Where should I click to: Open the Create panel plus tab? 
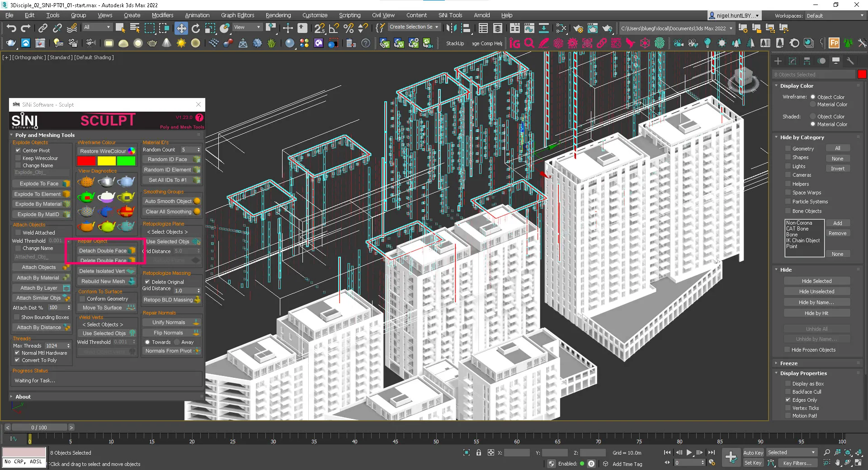click(778, 61)
